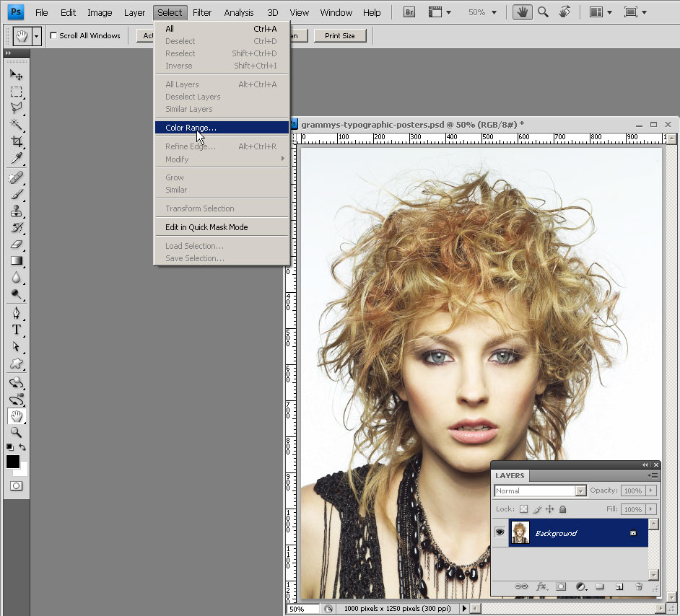Click the Print Size button

[339, 35]
